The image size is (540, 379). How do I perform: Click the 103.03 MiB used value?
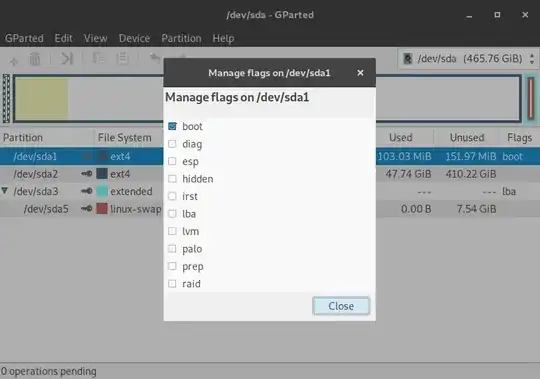pyautogui.click(x=404, y=156)
